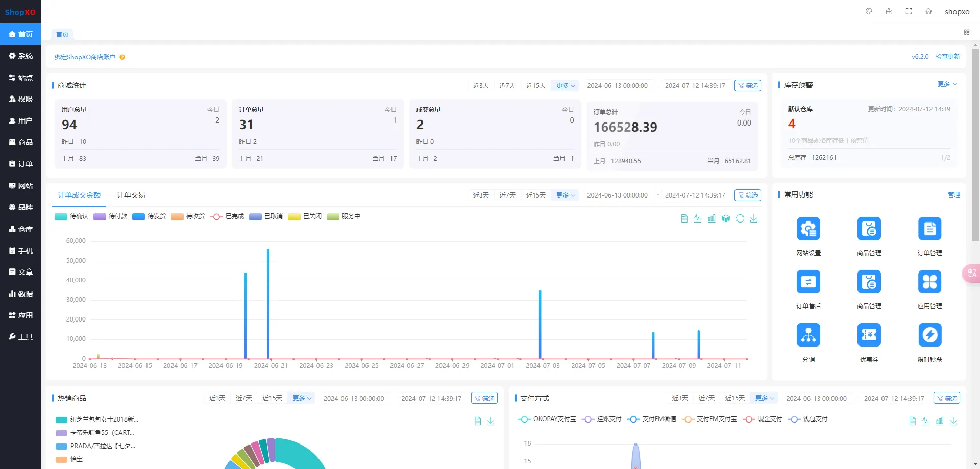This screenshot has width=980, height=469.
Task: Toggle stacked mode on order amount chart
Action: click(726, 218)
